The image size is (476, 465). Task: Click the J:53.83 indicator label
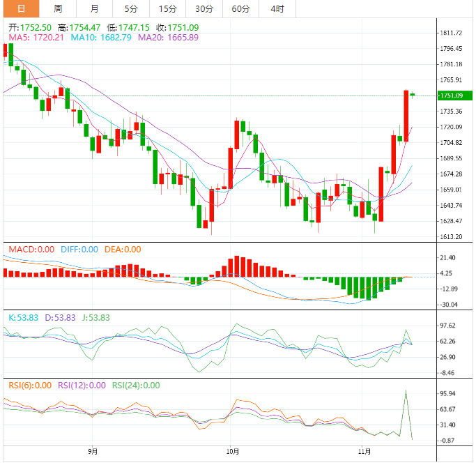point(96,318)
